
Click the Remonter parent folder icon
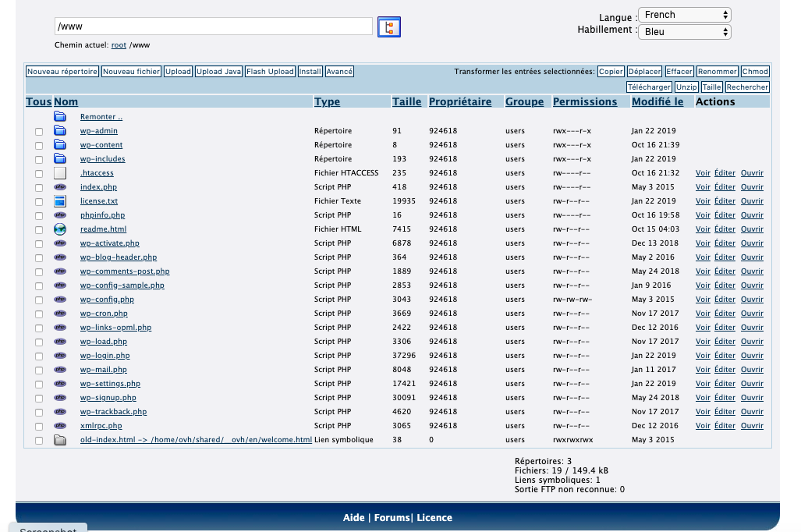click(x=60, y=117)
